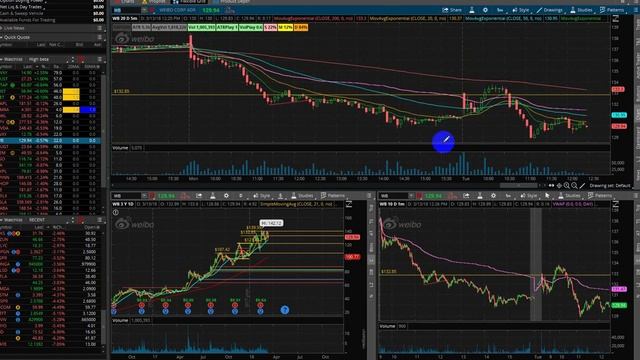Open Quick Quote panel menu icon

point(100,37)
